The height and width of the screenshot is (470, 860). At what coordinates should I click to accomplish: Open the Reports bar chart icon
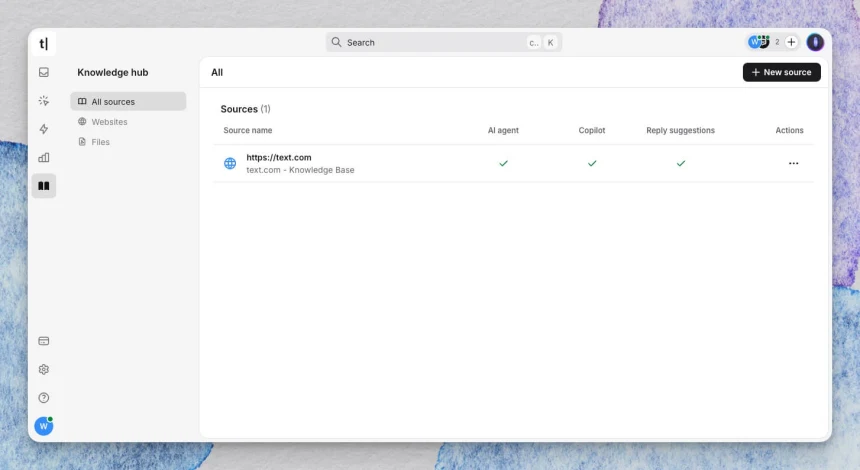pyautogui.click(x=44, y=157)
